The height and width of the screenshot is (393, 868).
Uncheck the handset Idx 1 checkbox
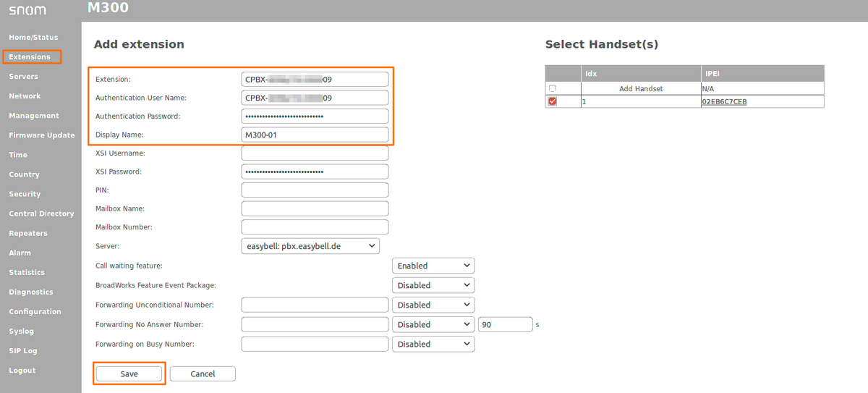click(x=553, y=101)
